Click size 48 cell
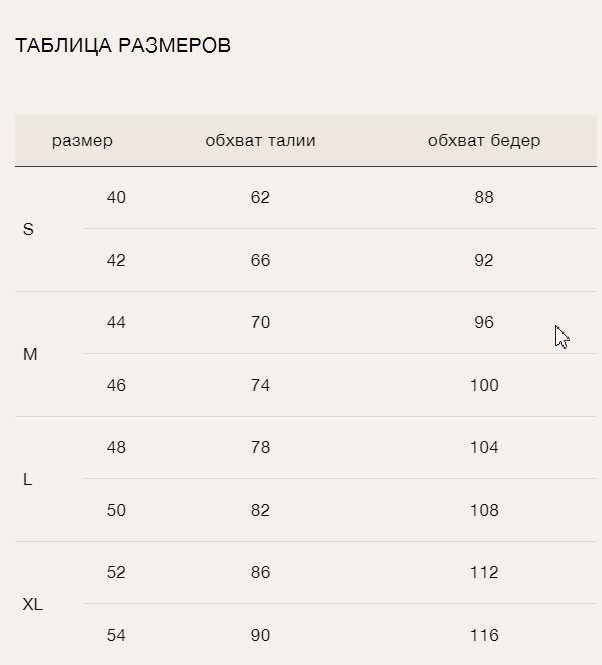 pyautogui.click(x=116, y=447)
